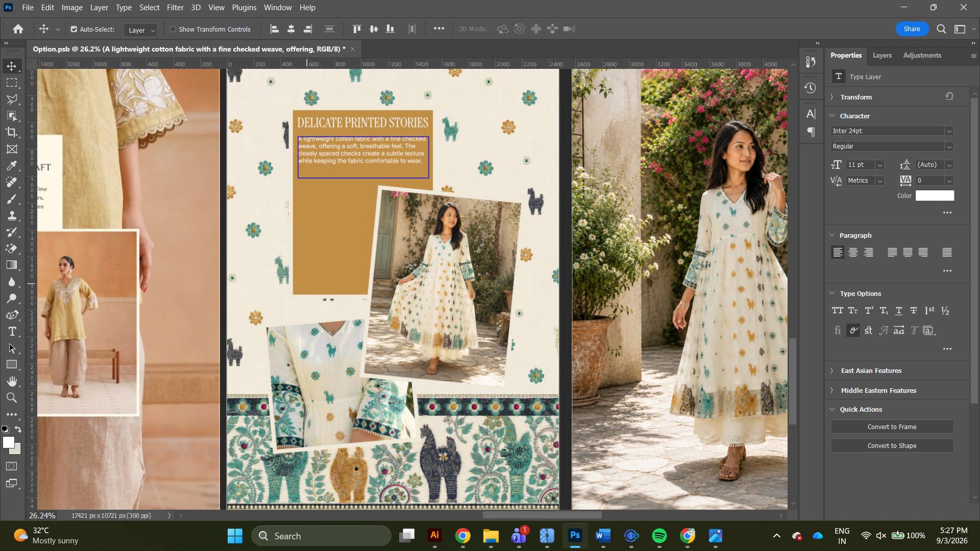
Task: Select the Lasso tool
Action: pos(12,99)
